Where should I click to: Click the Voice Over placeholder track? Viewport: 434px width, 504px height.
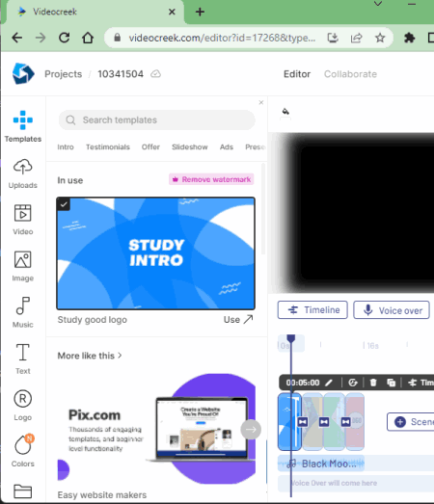pos(356,483)
